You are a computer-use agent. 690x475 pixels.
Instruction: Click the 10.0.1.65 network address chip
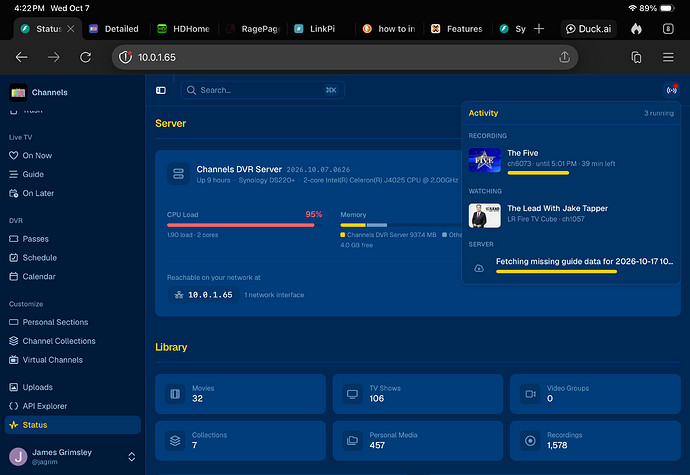pyautogui.click(x=203, y=295)
